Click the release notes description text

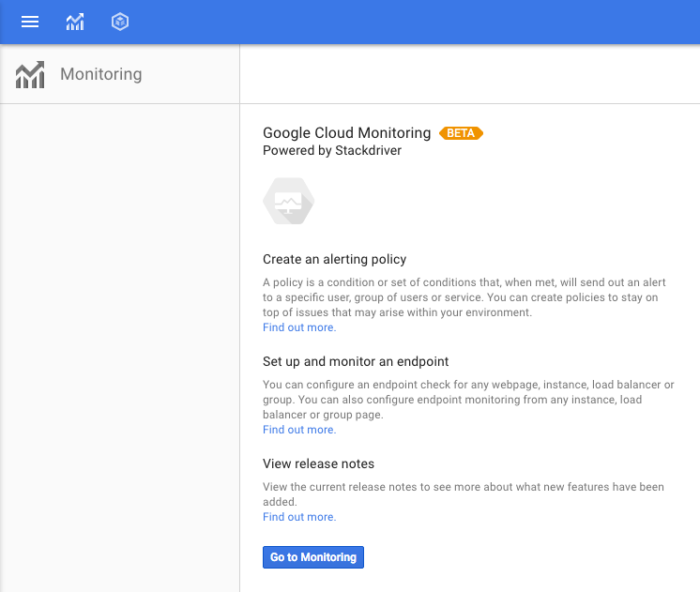coord(463,494)
